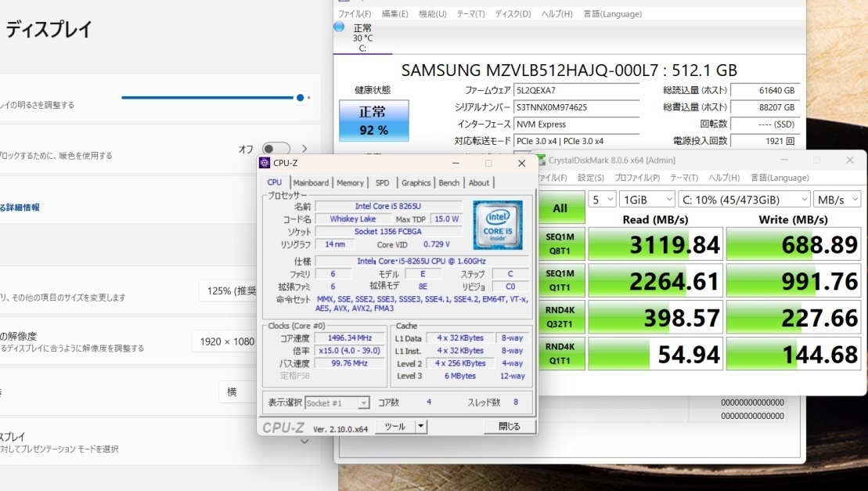Run the RND4K Q32T1 test button
The height and width of the screenshot is (491, 868).
(x=560, y=316)
